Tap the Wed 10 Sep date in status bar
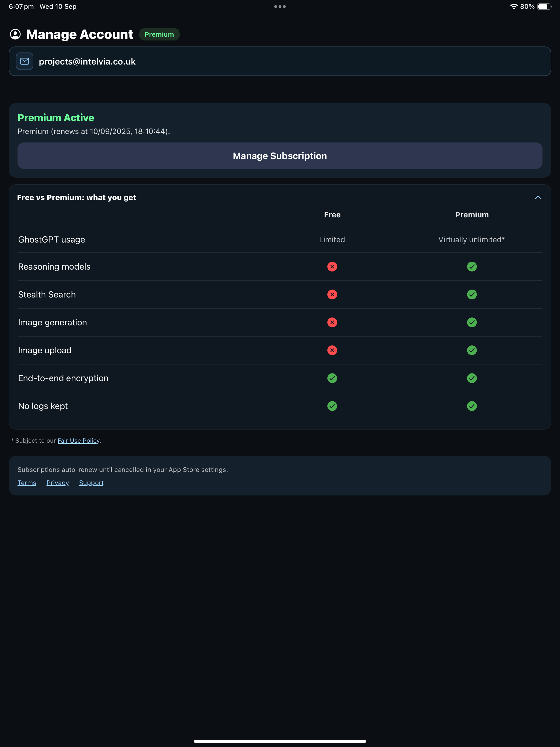Screen dimensions: 560x747 [x=58, y=6]
